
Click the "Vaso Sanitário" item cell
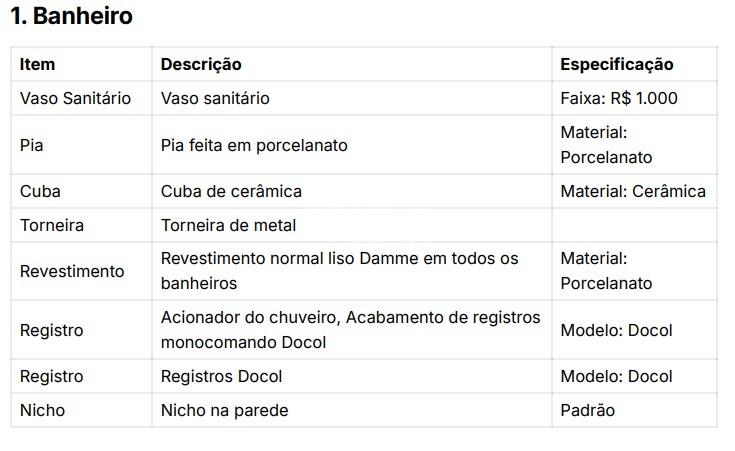point(75,98)
